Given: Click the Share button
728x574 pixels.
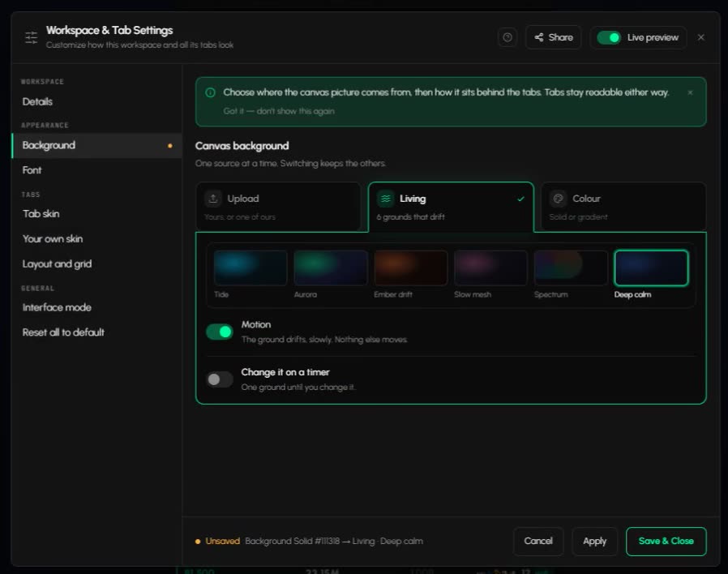Looking at the screenshot, I should pos(554,37).
